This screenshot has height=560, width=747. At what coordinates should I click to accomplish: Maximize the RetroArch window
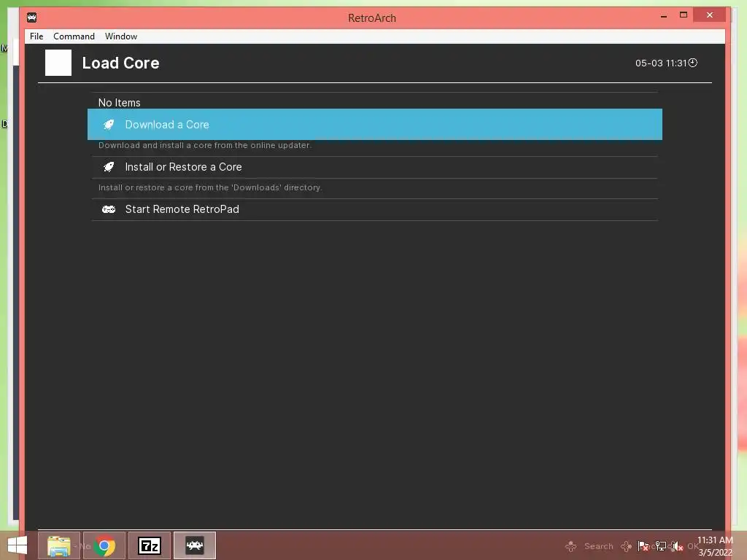683,15
